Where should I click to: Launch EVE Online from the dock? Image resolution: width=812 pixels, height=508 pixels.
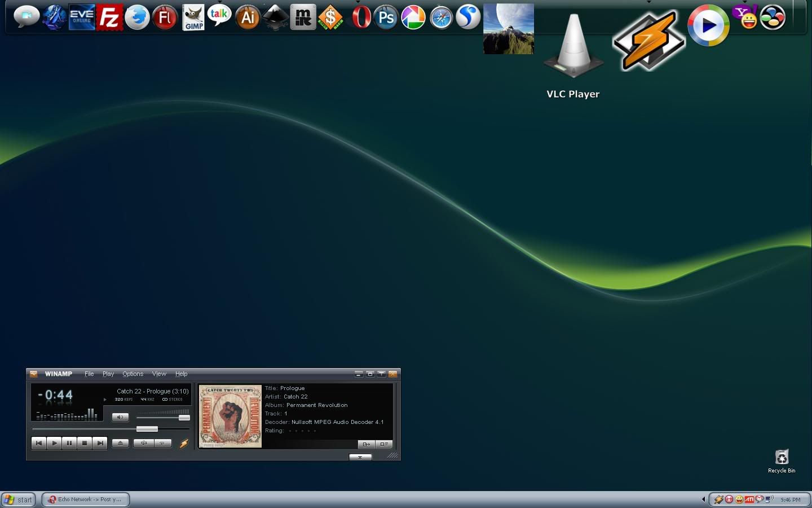click(82, 17)
